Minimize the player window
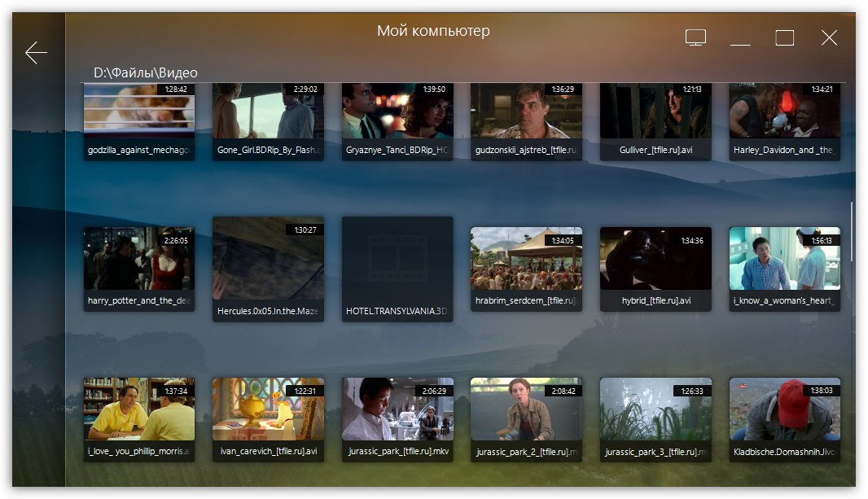This screenshot has width=868, height=499. (740, 44)
